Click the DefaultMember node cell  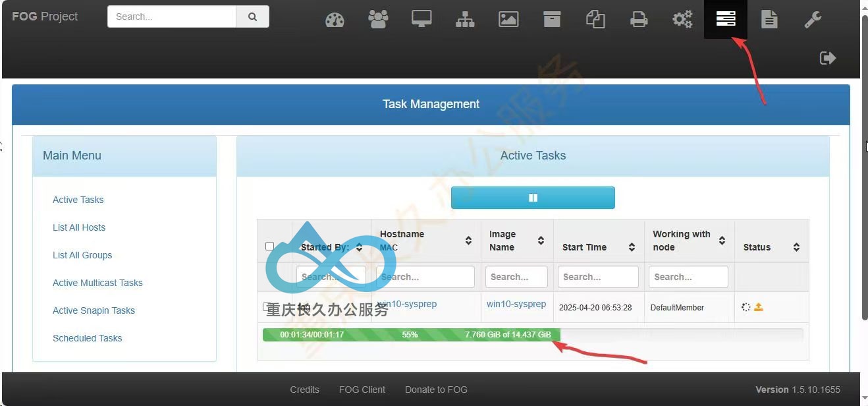tap(677, 308)
